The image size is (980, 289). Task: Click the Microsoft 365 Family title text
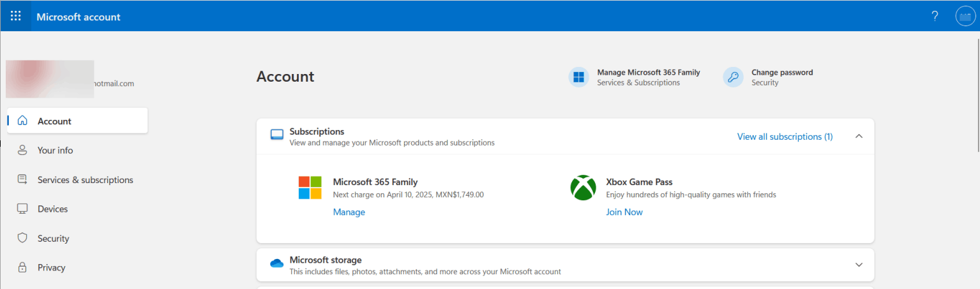pyautogui.click(x=375, y=182)
